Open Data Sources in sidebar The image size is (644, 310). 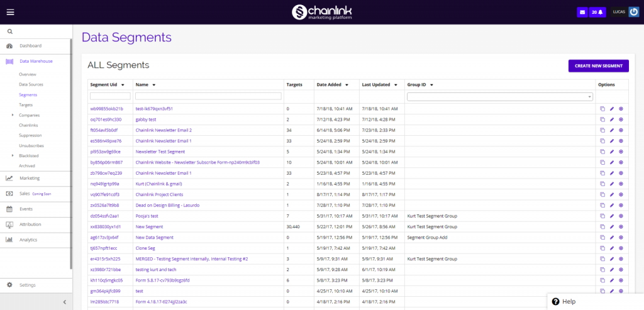click(x=31, y=85)
